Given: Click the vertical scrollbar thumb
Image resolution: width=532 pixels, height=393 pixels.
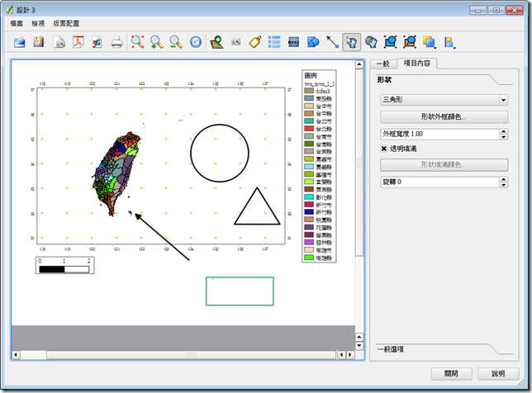Looking at the screenshot, I should (x=359, y=163).
